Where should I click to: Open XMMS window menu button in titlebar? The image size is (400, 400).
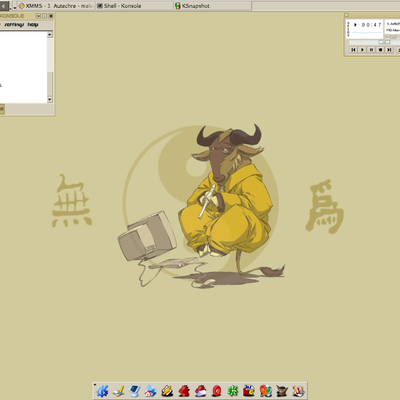tap(346, 15)
